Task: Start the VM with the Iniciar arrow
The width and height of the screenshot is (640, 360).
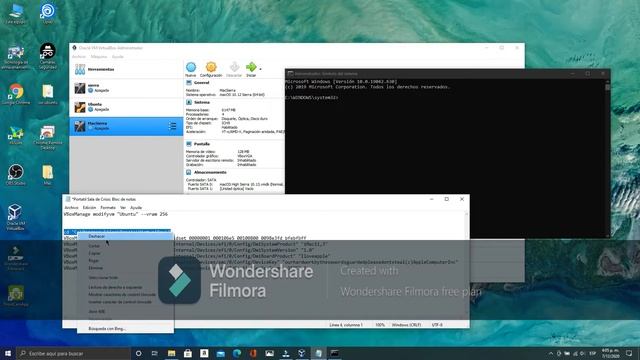Action: tap(251, 69)
